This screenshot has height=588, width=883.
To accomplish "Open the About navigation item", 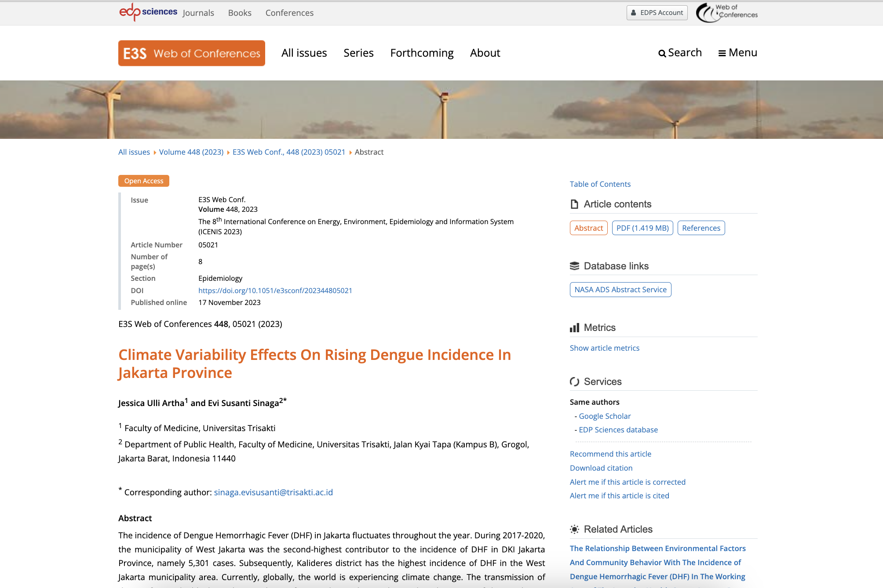I will click(x=485, y=53).
